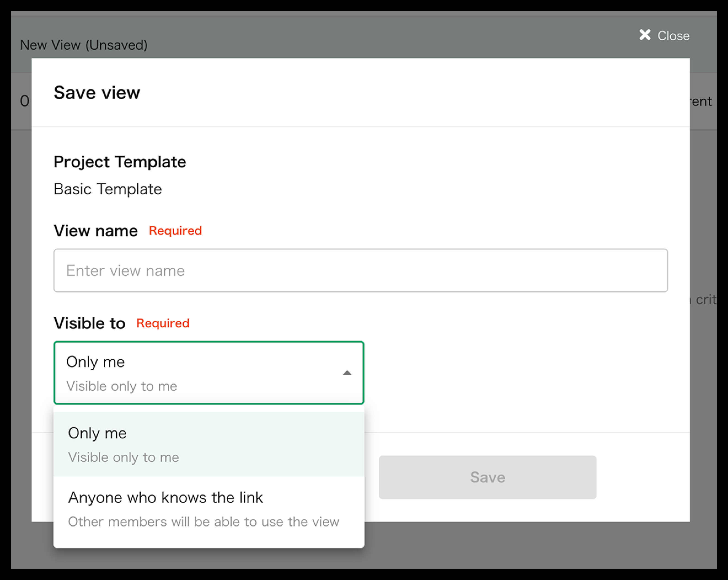
Task: Click the View name field label
Action: (x=96, y=231)
